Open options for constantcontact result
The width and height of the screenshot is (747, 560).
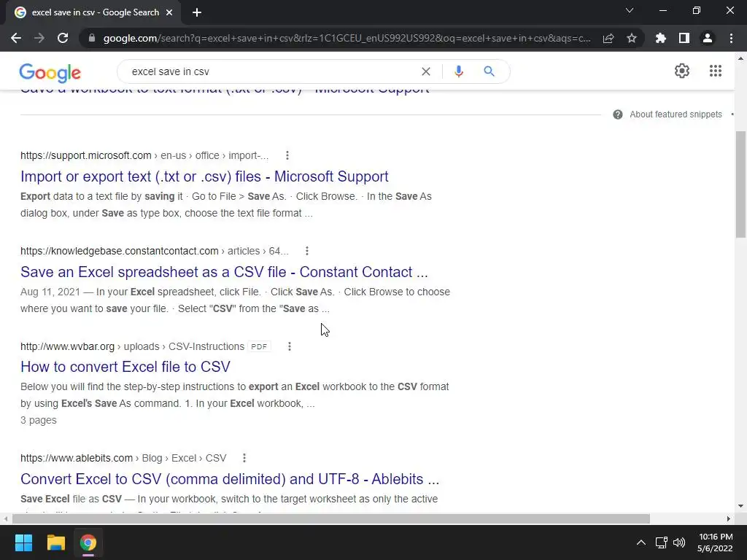[x=307, y=251]
